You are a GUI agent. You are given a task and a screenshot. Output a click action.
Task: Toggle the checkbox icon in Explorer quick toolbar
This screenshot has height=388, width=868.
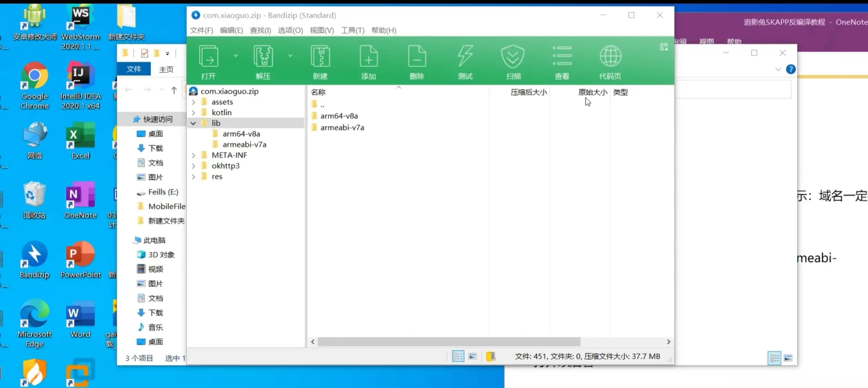(145, 53)
